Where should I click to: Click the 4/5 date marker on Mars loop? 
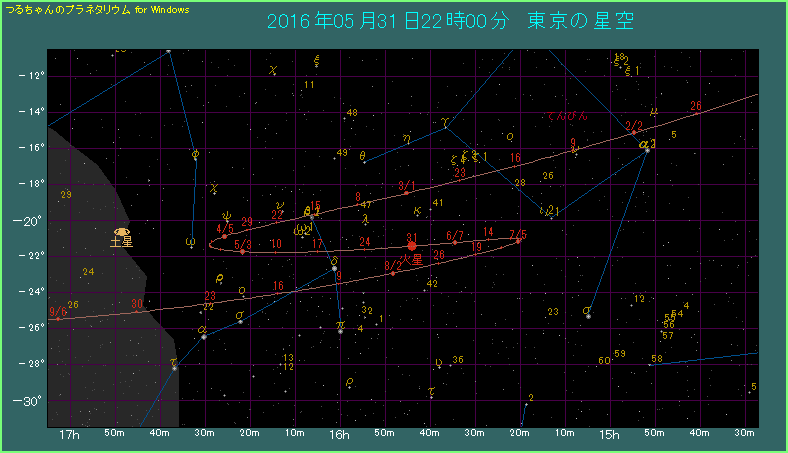click(225, 229)
